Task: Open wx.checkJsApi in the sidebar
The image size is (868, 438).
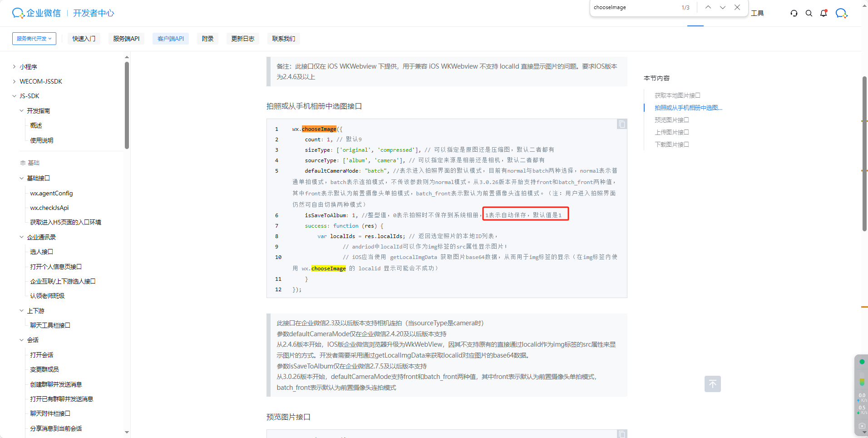Action: click(x=49, y=208)
